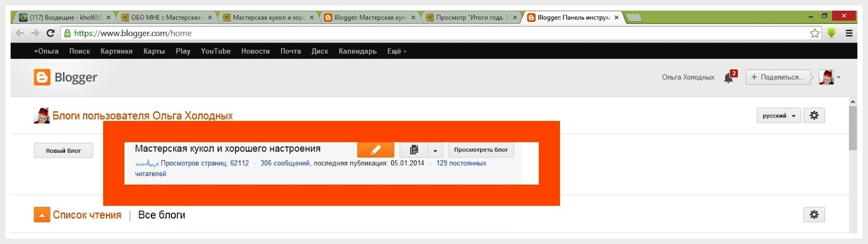
Task: Click the page views stats graph icon
Action: tap(146, 163)
